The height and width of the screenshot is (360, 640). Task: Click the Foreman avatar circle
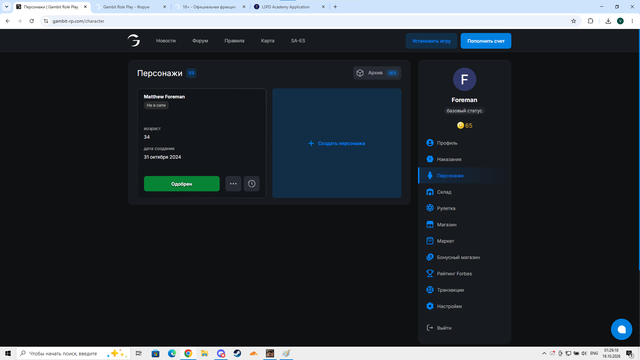pos(464,79)
